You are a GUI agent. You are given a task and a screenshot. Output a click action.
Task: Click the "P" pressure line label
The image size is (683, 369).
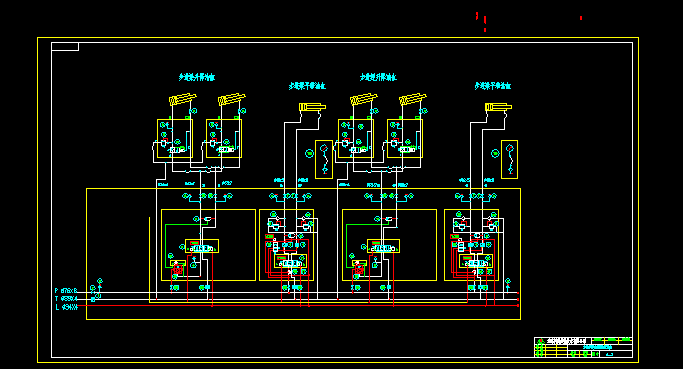coord(66,291)
